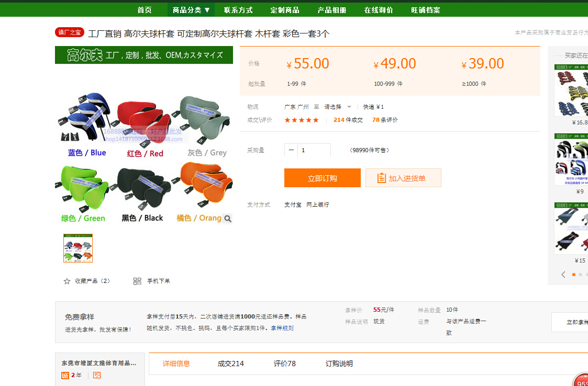Select the first orange carousel page dot
This screenshot has height=386, width=588.
(x=574, y=275)
